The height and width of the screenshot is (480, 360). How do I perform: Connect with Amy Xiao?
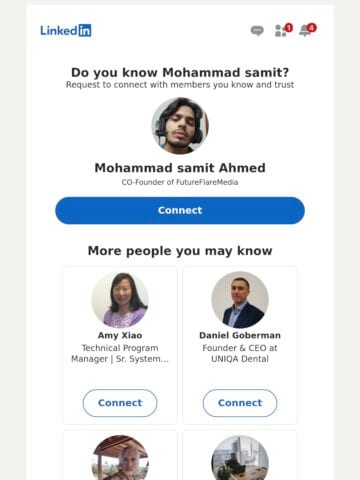(120, 403)
